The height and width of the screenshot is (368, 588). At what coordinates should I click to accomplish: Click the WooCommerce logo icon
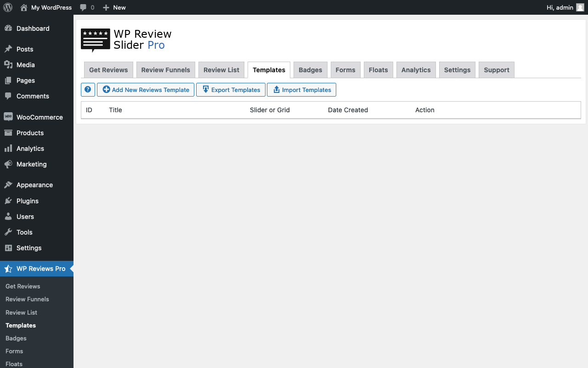click(x=8, y=117)
